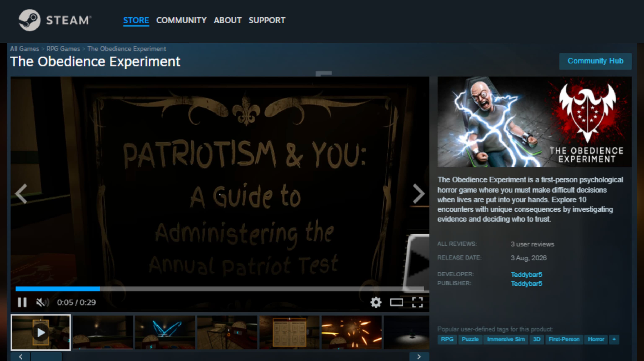Screen dimensions: 644x361
Task: Open publisher Teddybar5 link
Action: click(x=526, y=284)
